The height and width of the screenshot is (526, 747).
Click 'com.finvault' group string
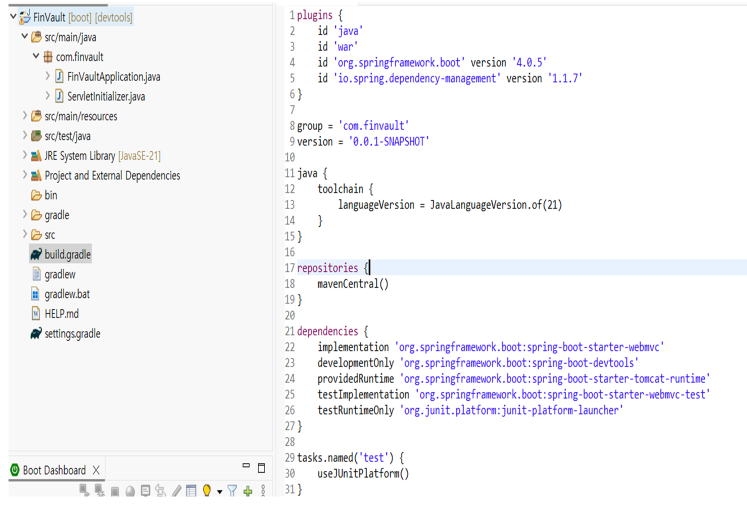tap(374, 126)
